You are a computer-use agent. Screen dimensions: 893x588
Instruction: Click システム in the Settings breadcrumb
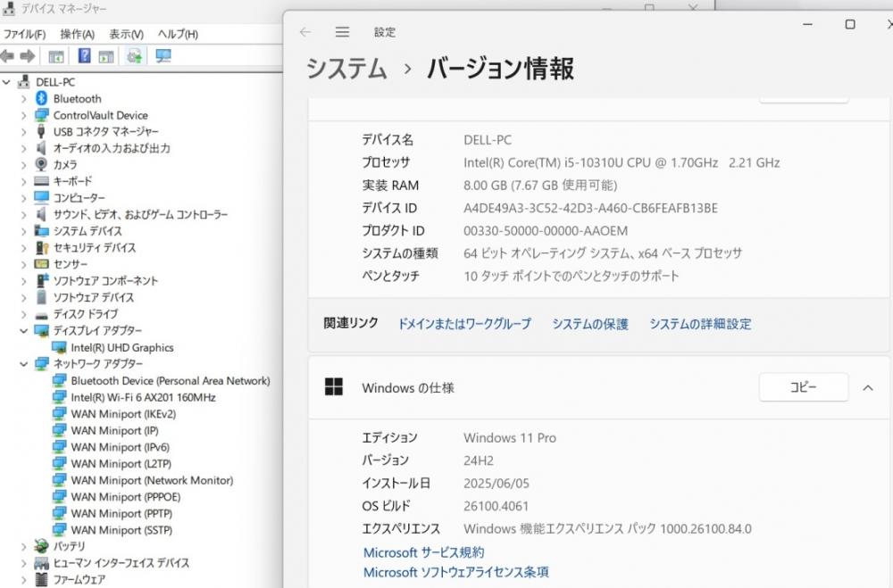tap(346, 69)
